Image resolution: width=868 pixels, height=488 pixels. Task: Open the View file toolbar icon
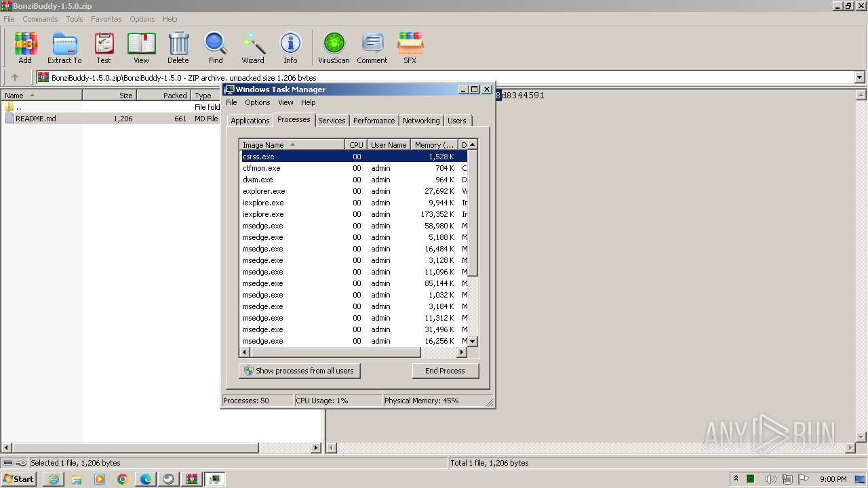tap(141, 47)
